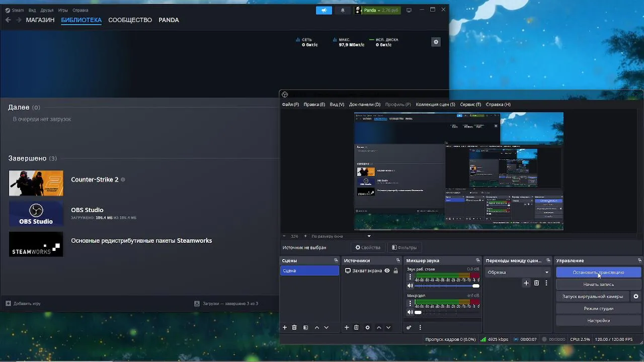644x362 pixels.
Task: Open OBS Коллекция сцен menu
Action: pyautogui.click(x=435, y=105)
